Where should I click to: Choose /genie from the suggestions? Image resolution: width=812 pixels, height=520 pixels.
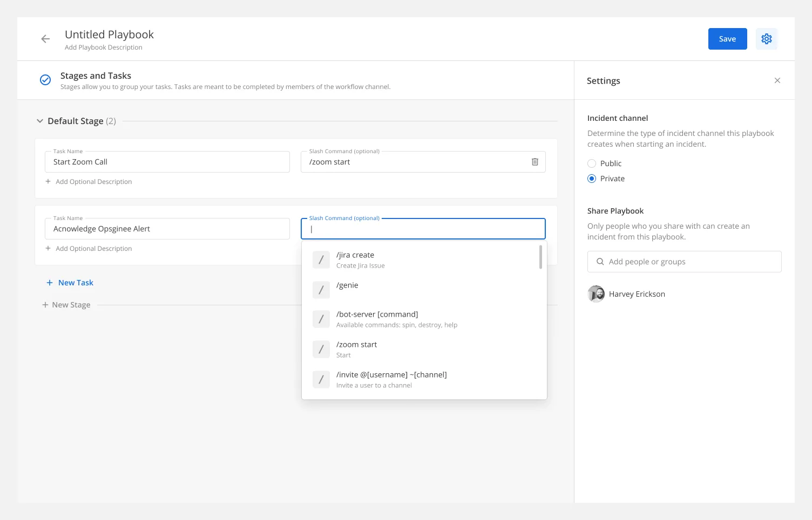(424, 290)
